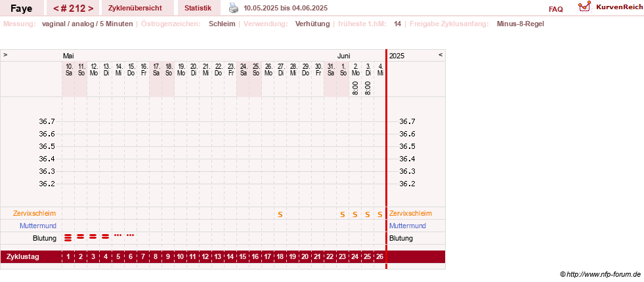Click the Juni month label
Screen dimensions: 644x282
(344, 56)
